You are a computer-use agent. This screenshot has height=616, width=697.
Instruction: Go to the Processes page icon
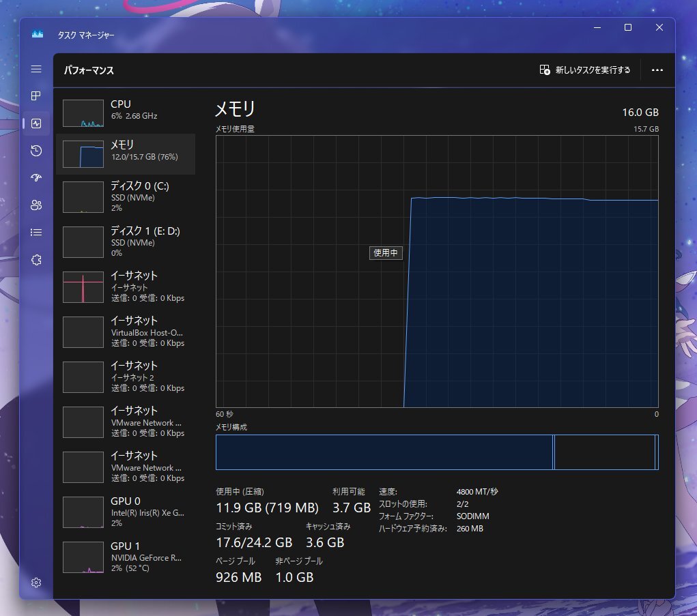36,96
